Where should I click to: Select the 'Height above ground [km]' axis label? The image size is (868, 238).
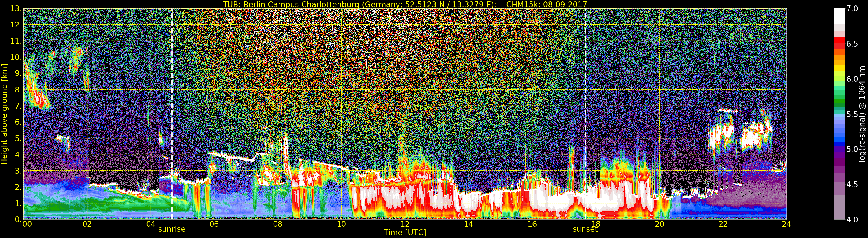coord(4,114)
